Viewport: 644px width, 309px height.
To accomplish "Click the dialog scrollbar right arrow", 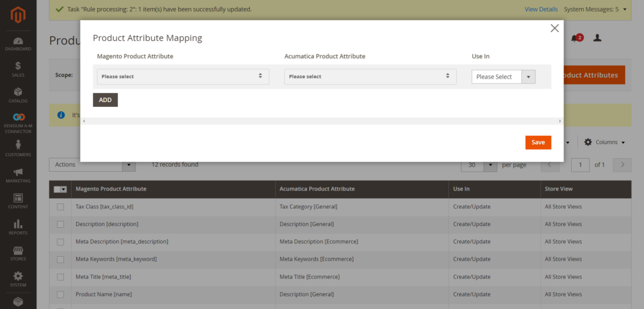I will click(560, 121).
